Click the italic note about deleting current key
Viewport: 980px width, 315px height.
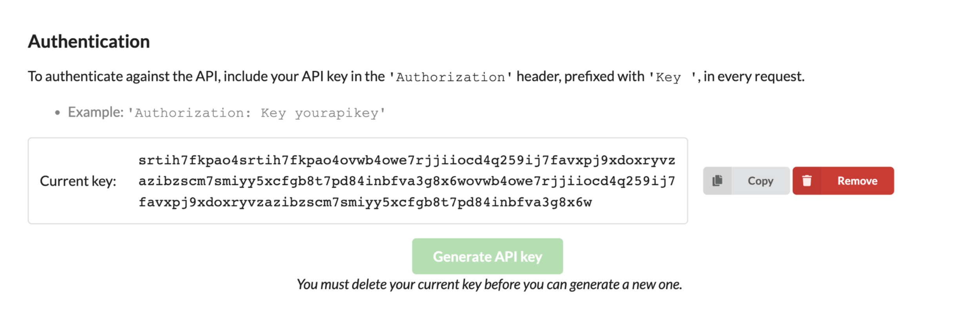tap(489, 284)
